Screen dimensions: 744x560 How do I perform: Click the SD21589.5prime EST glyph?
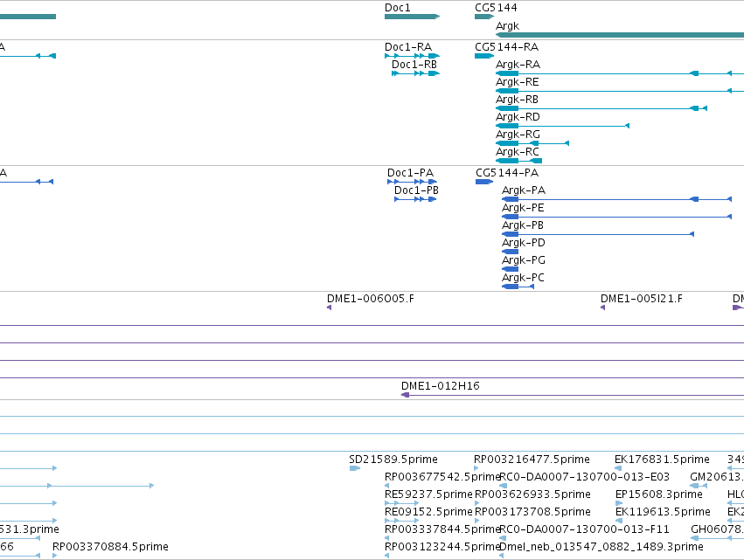tap(354, 468)
